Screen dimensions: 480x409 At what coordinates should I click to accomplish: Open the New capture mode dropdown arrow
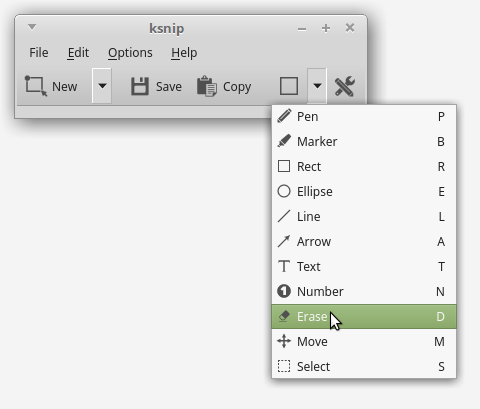[x=102, y=86]
